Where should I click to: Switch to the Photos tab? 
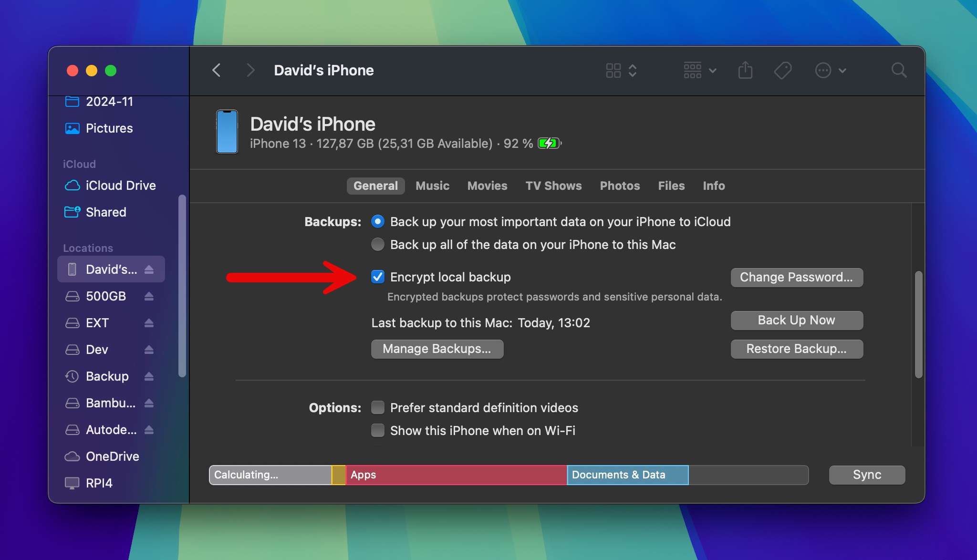point(618,186)
